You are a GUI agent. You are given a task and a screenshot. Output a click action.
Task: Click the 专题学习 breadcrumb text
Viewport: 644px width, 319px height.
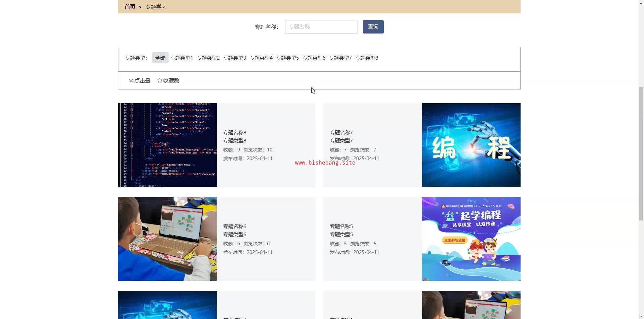click(x=156, y=7)
